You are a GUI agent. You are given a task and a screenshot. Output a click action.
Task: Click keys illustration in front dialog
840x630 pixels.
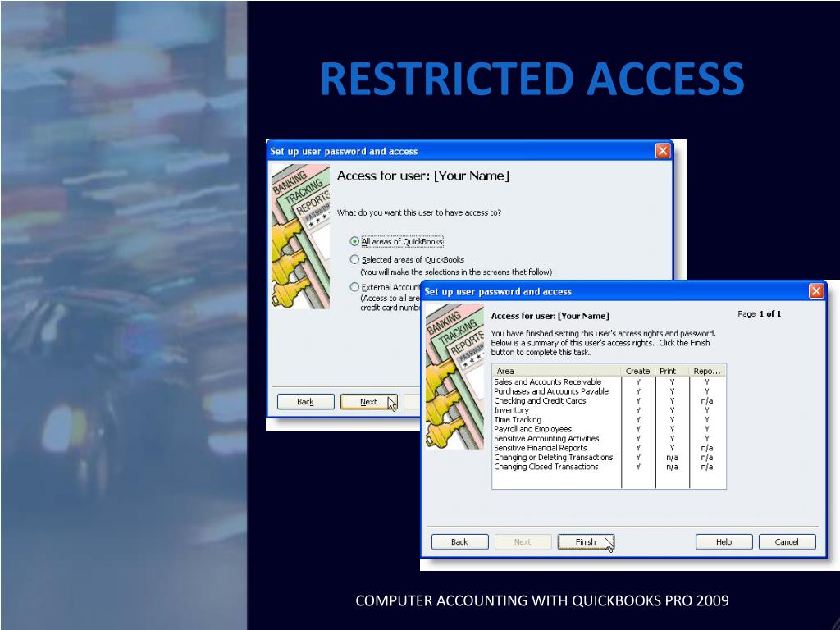click(454, 377)
